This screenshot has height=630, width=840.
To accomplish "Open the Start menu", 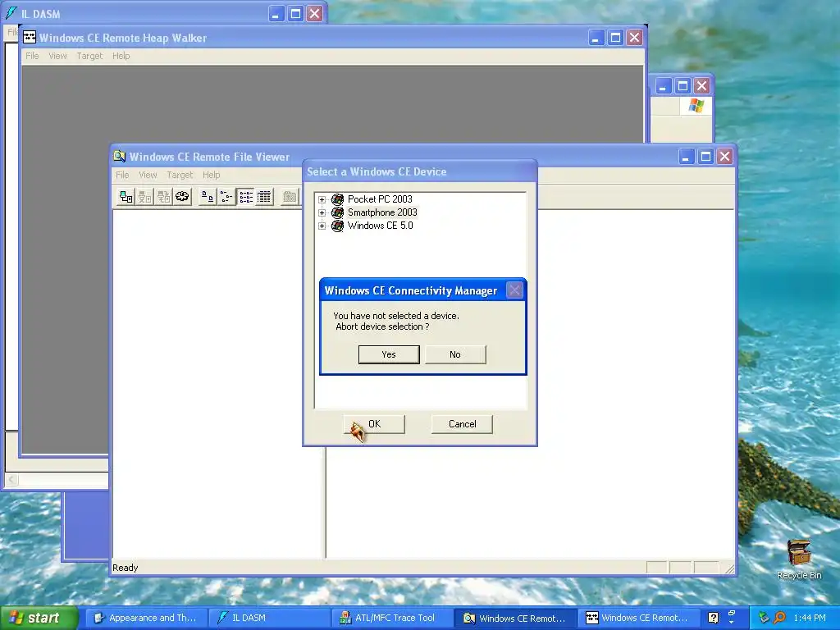I will 39,618.
